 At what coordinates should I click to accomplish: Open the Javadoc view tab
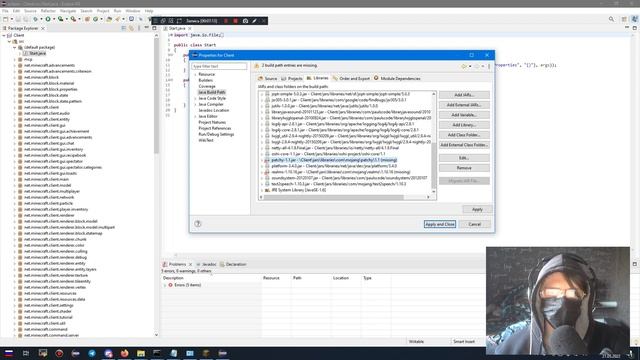click(x=206, y=264)
